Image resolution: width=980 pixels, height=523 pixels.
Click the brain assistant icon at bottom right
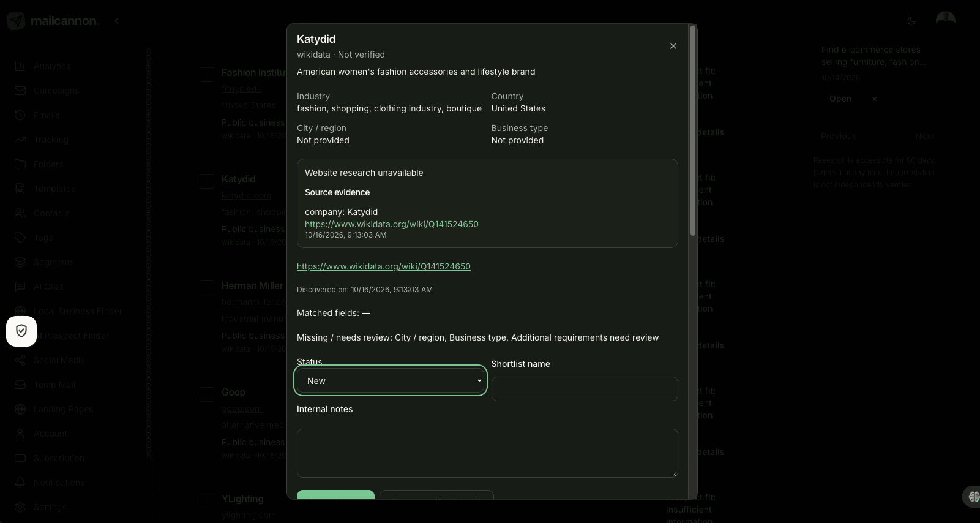tap(973, 497)
